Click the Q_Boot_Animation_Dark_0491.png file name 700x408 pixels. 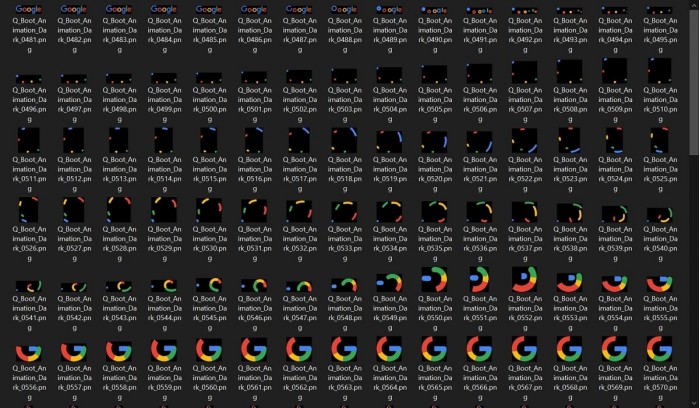point(480,35)
